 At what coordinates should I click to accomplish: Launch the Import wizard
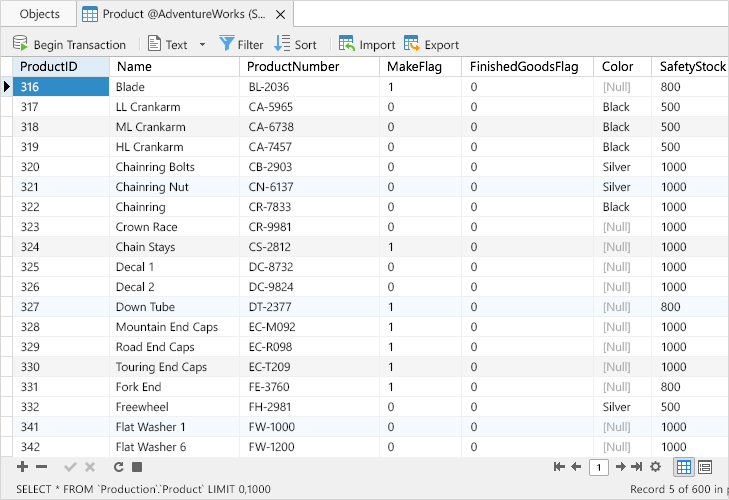(367, 44)
